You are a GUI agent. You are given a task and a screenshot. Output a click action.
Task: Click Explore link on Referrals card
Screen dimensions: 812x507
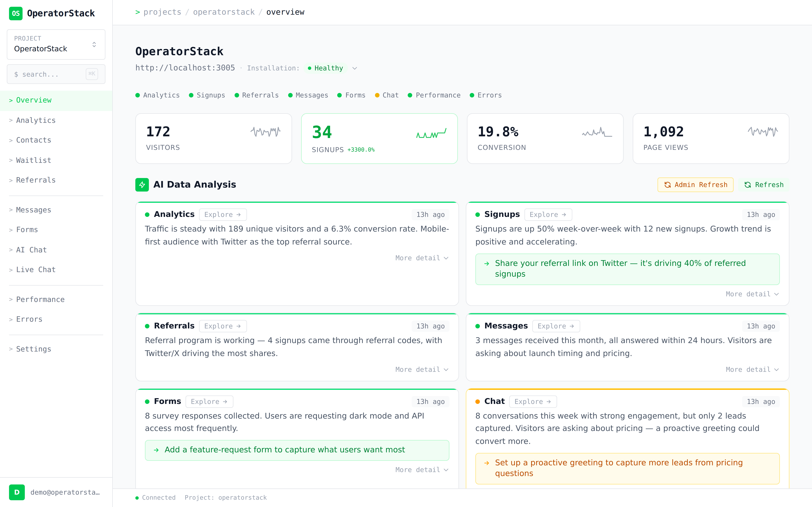223,326
